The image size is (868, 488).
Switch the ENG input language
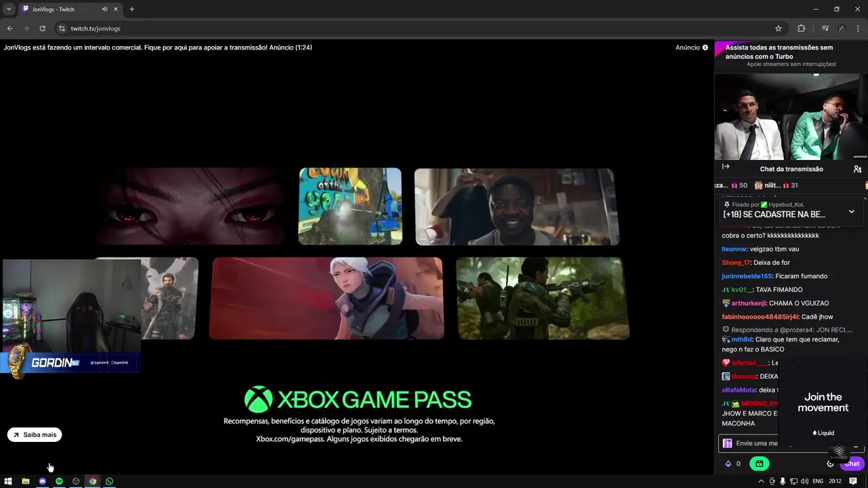818,481
